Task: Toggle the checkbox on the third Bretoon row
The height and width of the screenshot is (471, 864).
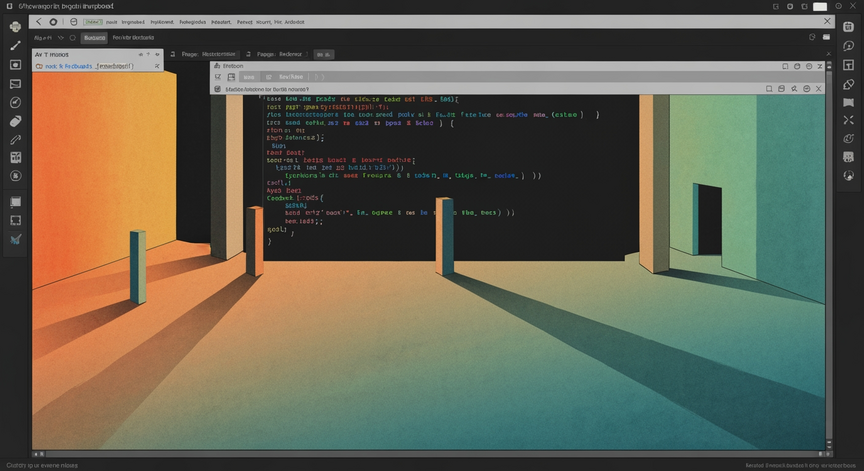Action: point(218,89)
